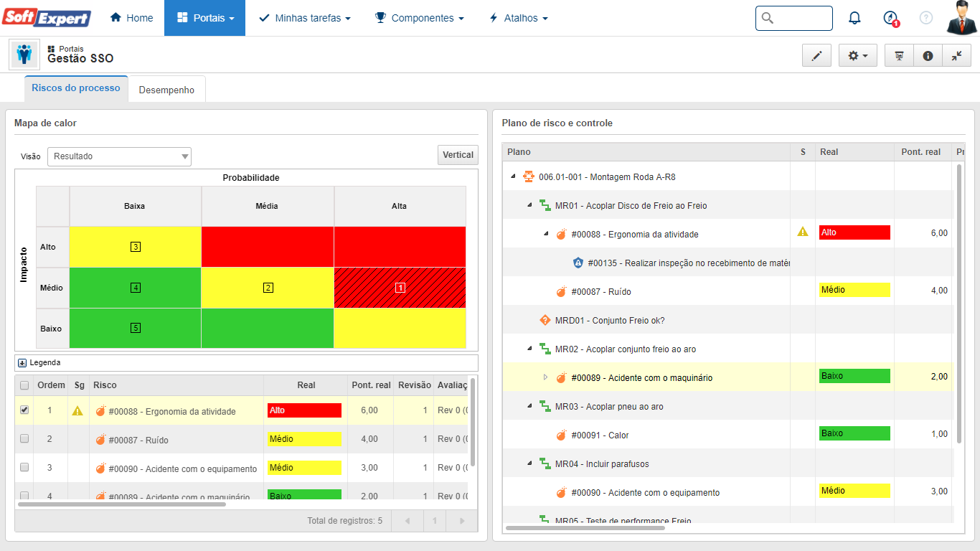Image resolution: width=980 pixels, height=551 pixels.
Task: Open the gear settings dropdown
Action: [x=857, y=56]
